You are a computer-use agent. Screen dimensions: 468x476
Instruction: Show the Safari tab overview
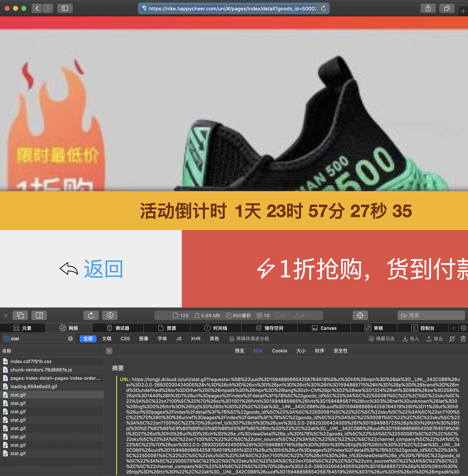click(x=447, y=8)
